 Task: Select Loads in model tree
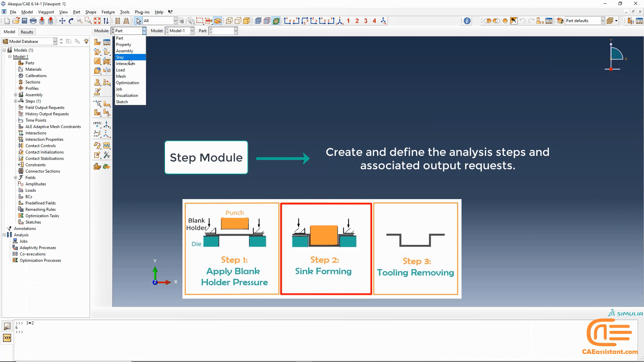tap(31, 190)
